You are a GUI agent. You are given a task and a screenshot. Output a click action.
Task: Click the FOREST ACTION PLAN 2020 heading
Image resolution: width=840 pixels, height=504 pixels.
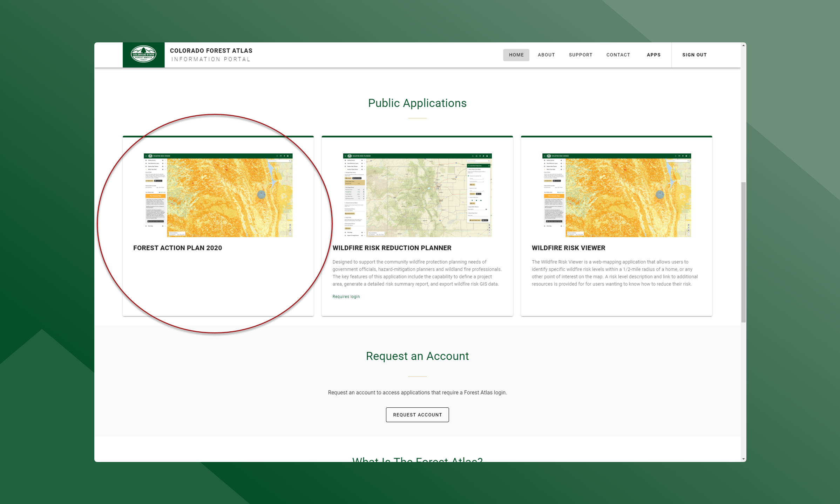pos(177,248)
